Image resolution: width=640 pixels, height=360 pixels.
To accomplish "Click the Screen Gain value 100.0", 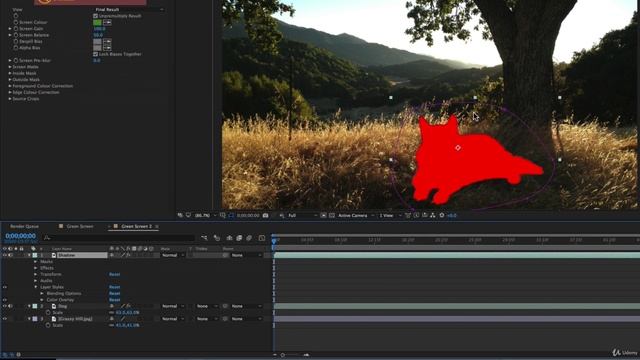I will [x=99, y=29].
